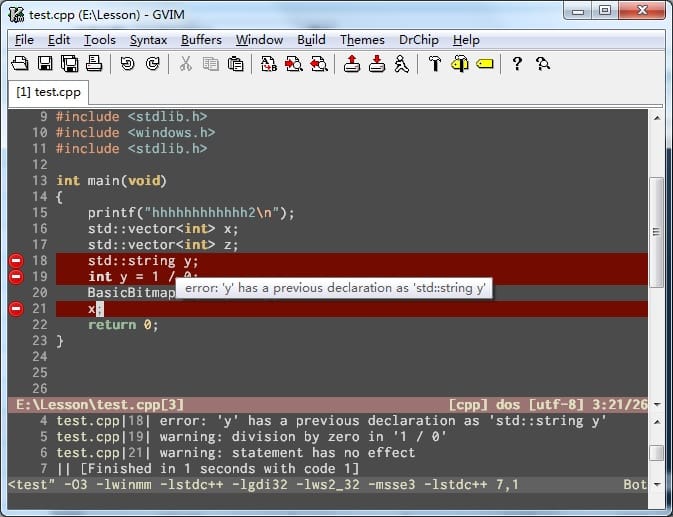Undo the last change
This screenshot has width=673, height=517.
(127, 65)
